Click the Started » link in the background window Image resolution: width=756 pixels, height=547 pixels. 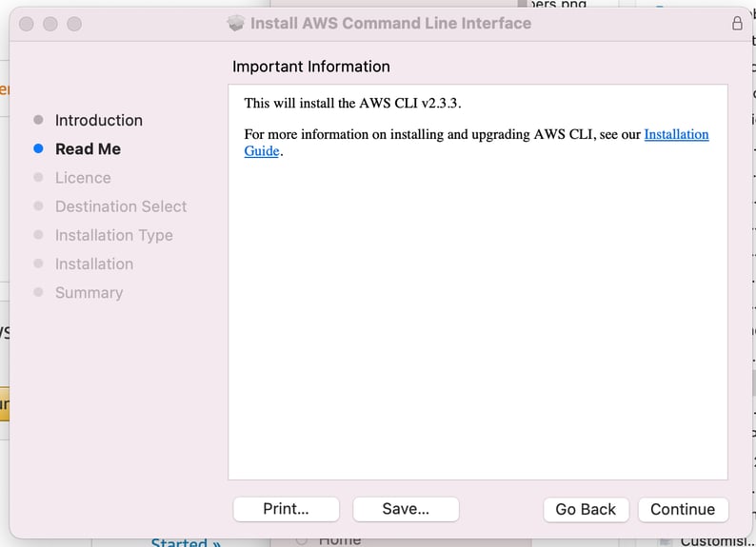186,542
